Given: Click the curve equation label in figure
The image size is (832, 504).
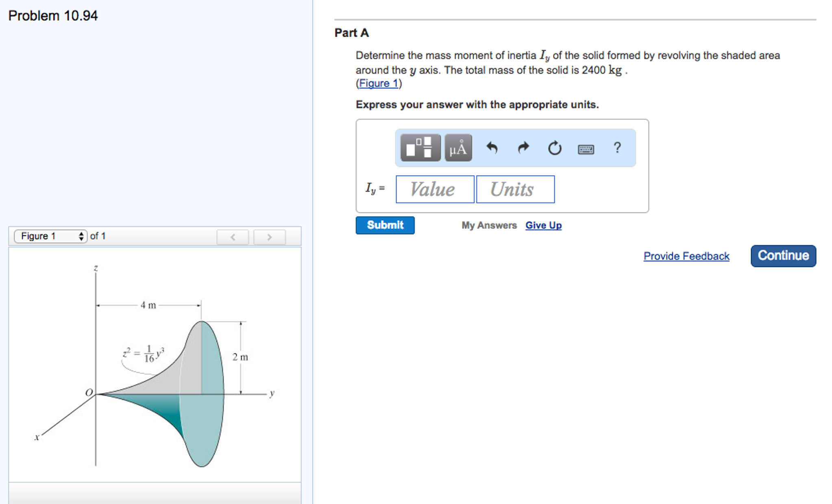Looking at the screenshot, I should pyautogui.click(x=144, y=354).
